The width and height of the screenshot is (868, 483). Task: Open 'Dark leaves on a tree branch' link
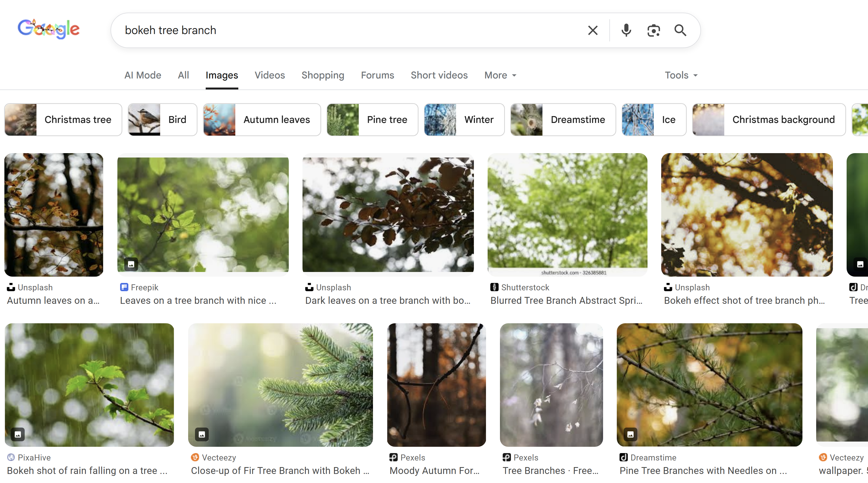(388, 301)
